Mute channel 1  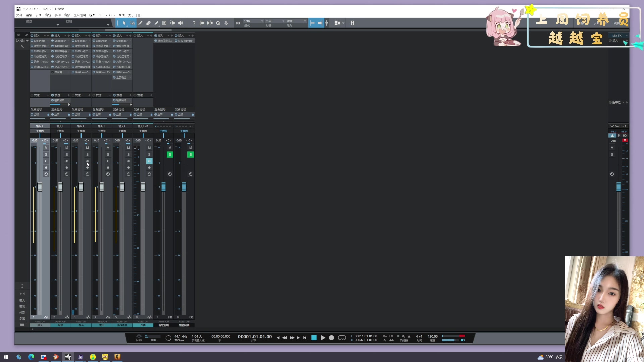pos(46,148)
